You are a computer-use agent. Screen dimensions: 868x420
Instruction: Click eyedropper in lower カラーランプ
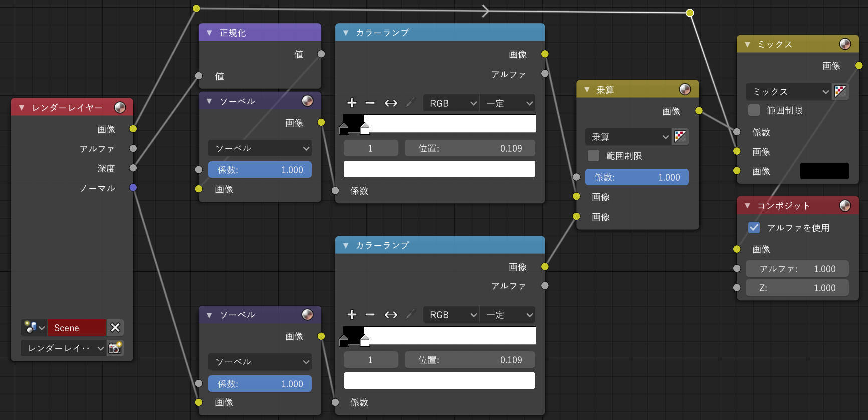pyautogui.click(x=411, y=315)
